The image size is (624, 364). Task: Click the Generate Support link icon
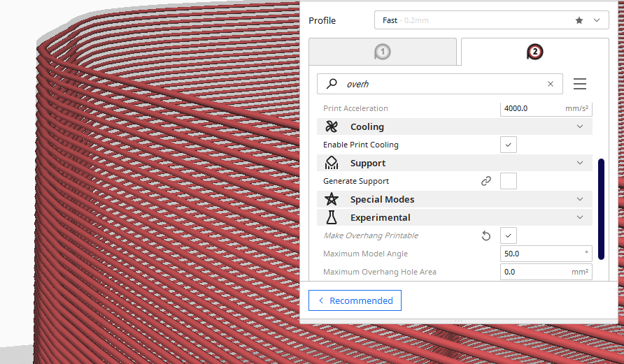coord(486,181)
